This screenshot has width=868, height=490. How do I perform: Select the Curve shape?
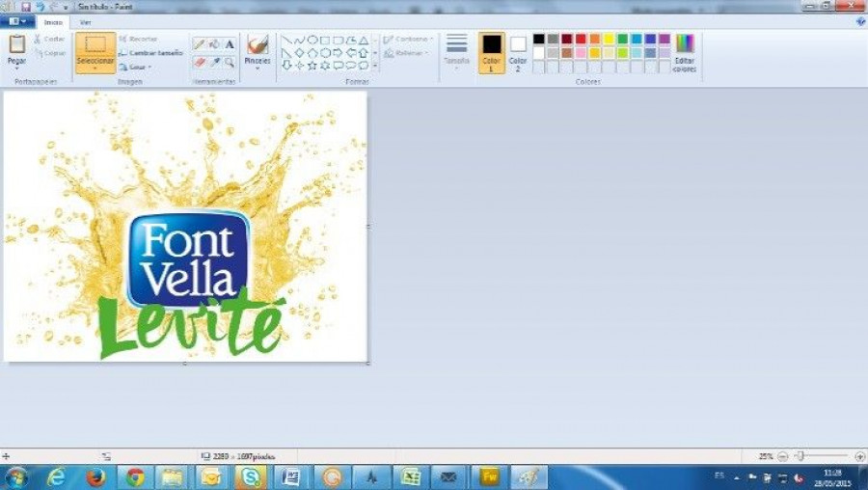pyautogui.click(x=300, y=41)
